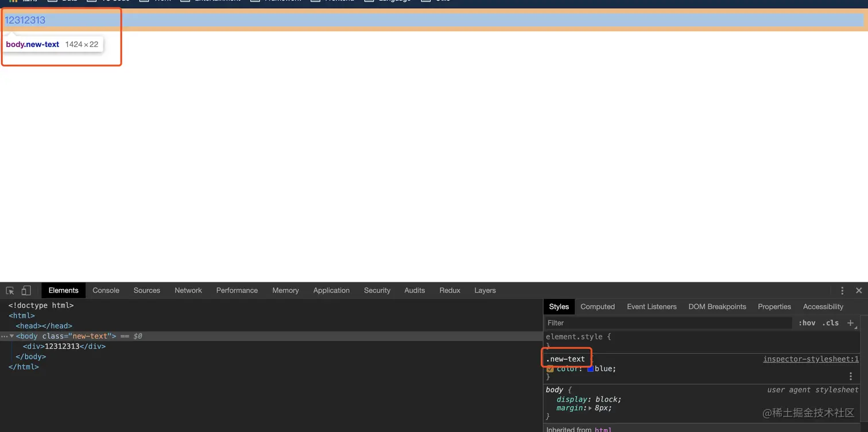This screenshot has width=868, height=432.
Task: Toggle the :hov element state button
Action: point(807,323)
